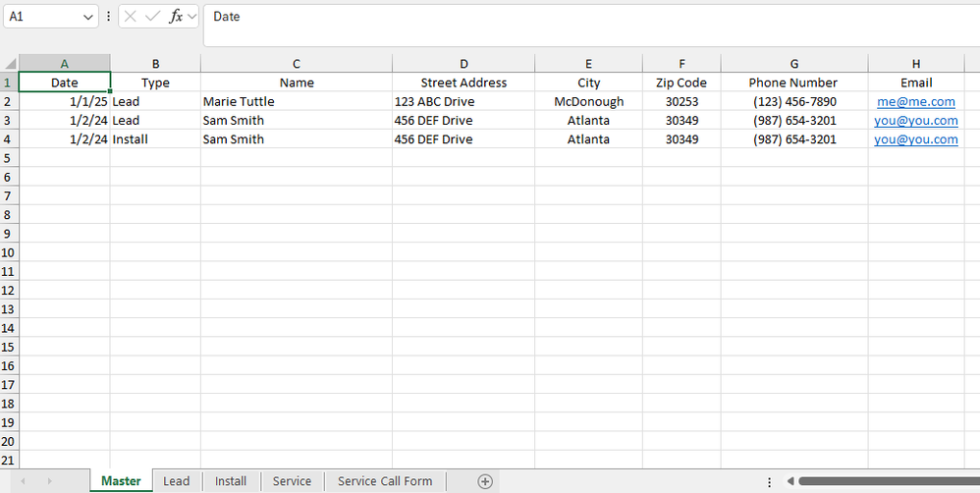Select column E header
Viewport: 980px width, 493px height.
tap(589, 63)
